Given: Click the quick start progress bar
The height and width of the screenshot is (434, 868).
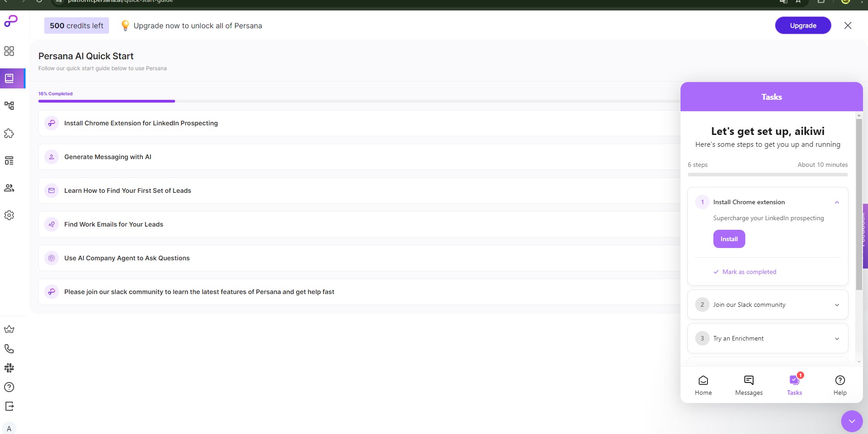Looking at the screenshot, I should [x=359, y=101].
